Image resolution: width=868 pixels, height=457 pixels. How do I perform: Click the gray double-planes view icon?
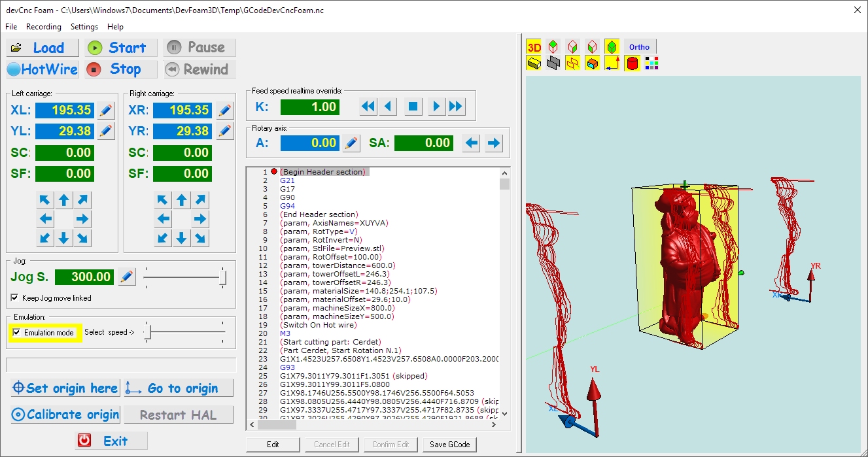(553, 63)
